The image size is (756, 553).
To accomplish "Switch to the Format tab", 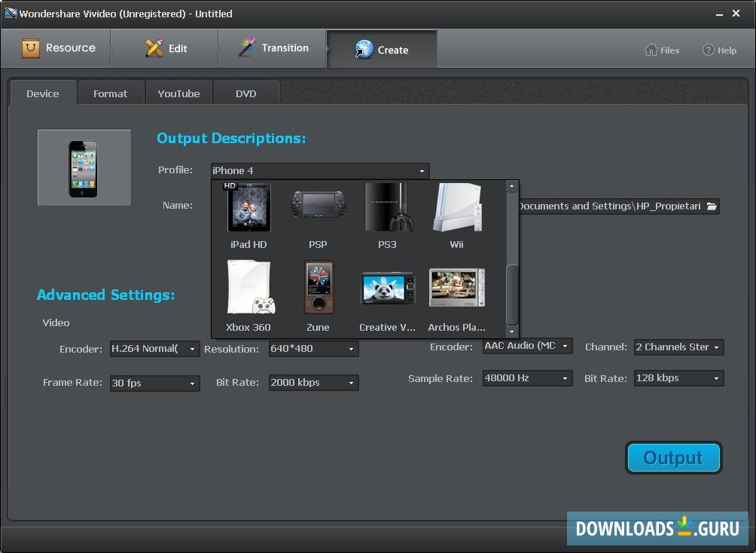I will point(111,93).
